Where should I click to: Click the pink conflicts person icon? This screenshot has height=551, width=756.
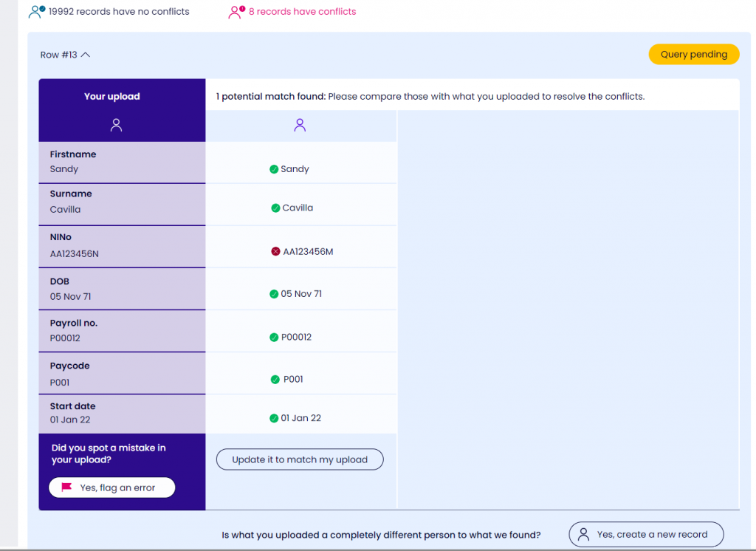[x=236, y=12]
